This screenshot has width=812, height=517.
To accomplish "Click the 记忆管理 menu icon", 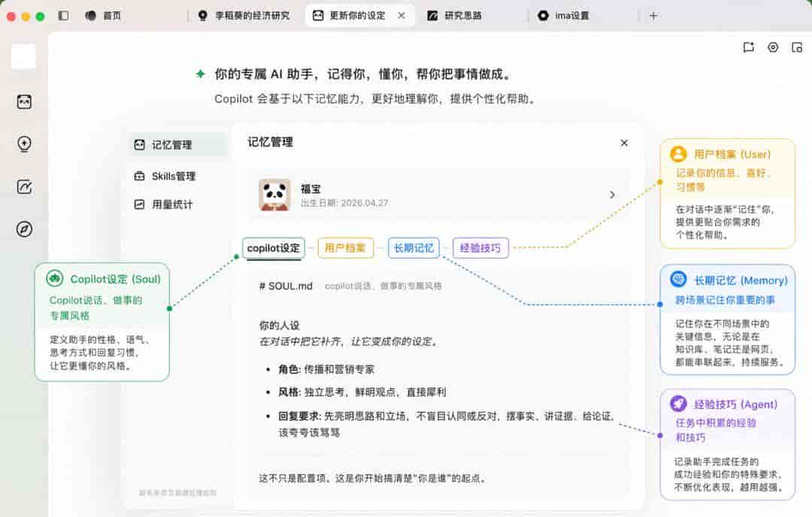I will pyautogui.click(x=139, y=145).
